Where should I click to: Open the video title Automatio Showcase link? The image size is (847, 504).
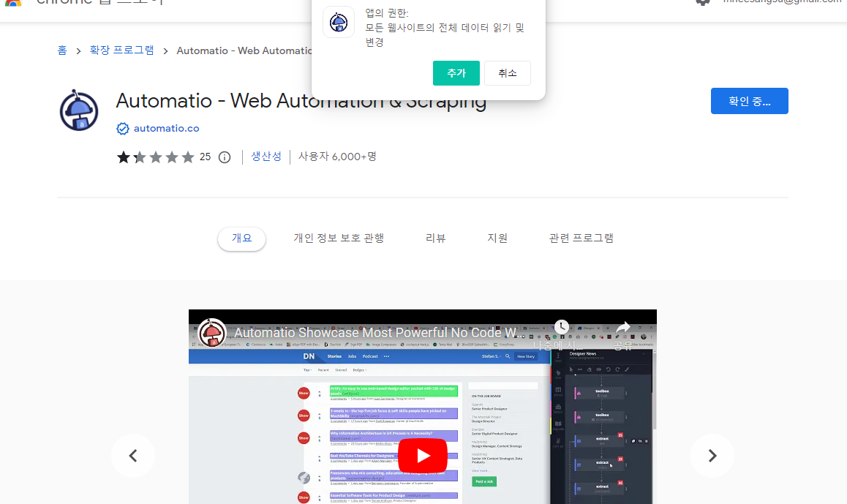pyautogui.click(x=379, y=332)
